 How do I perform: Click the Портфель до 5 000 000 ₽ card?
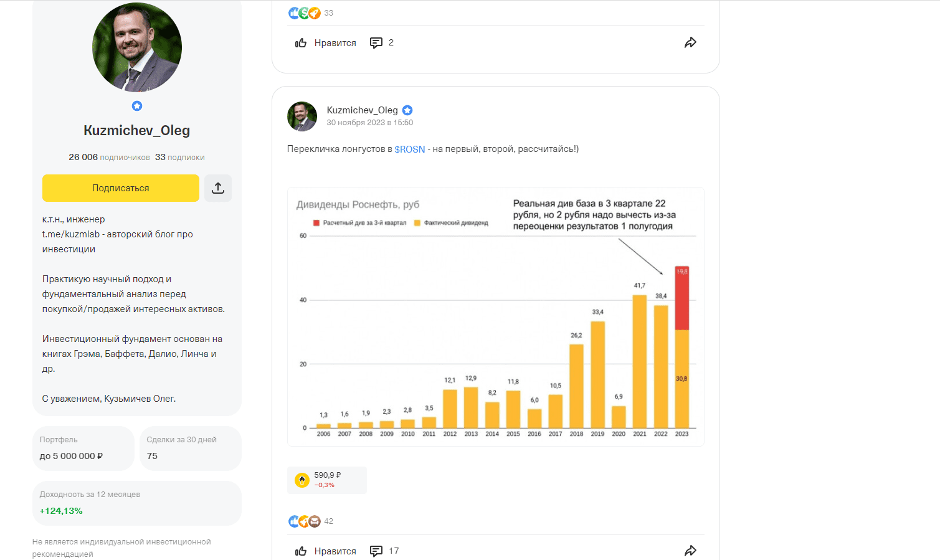[83, 448]
